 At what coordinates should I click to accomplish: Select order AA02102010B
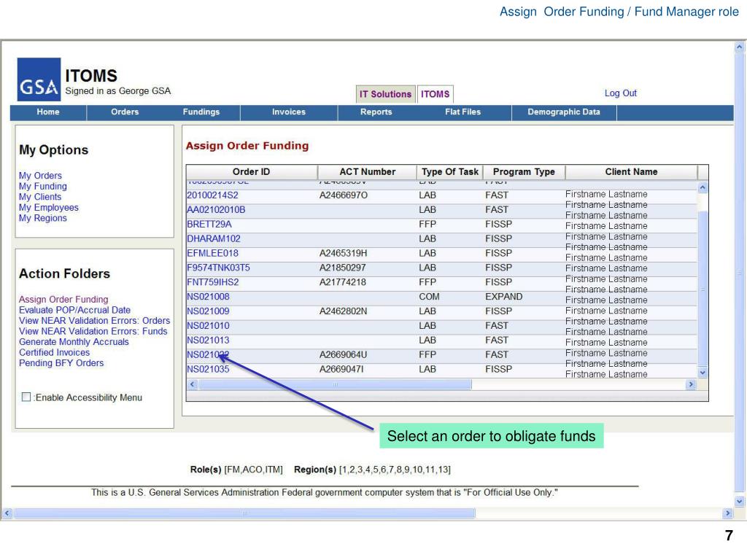point(216,209)
